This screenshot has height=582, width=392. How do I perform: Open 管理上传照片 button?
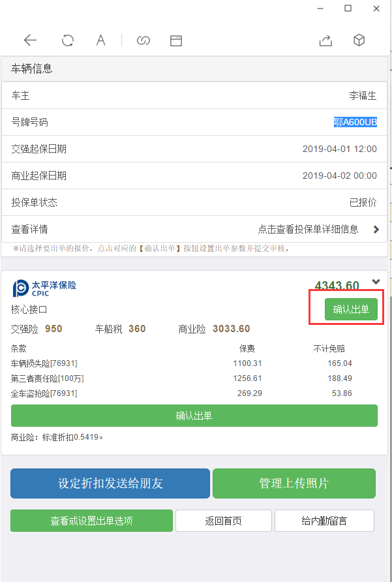[x=294, y=483]
